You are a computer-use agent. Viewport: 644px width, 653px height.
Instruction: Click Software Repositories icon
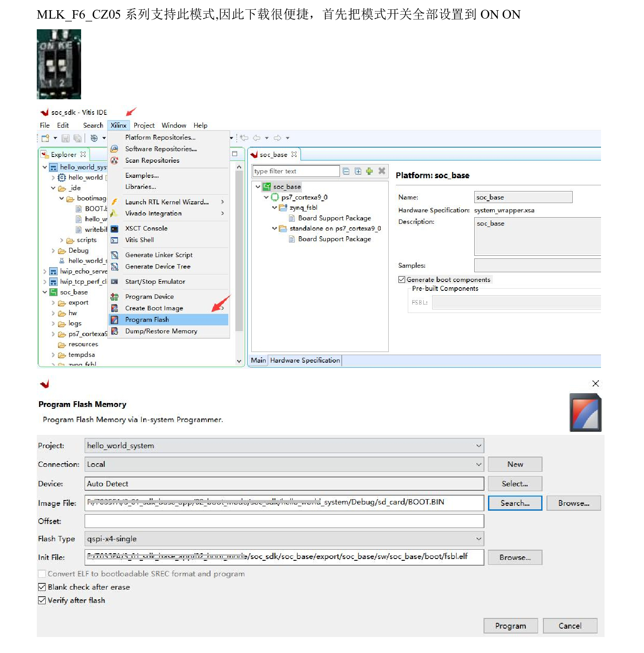114,149
